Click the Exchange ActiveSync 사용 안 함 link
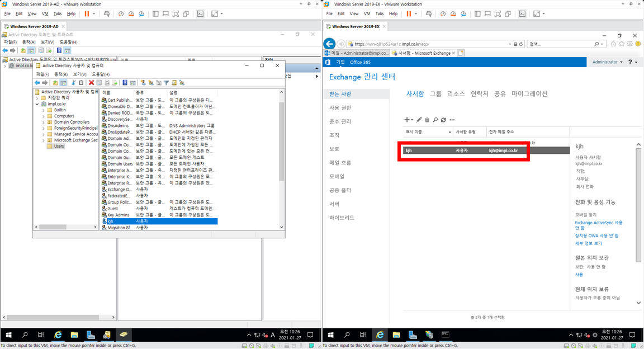Screen dimensions: 644x349 (x=598, y=225)
